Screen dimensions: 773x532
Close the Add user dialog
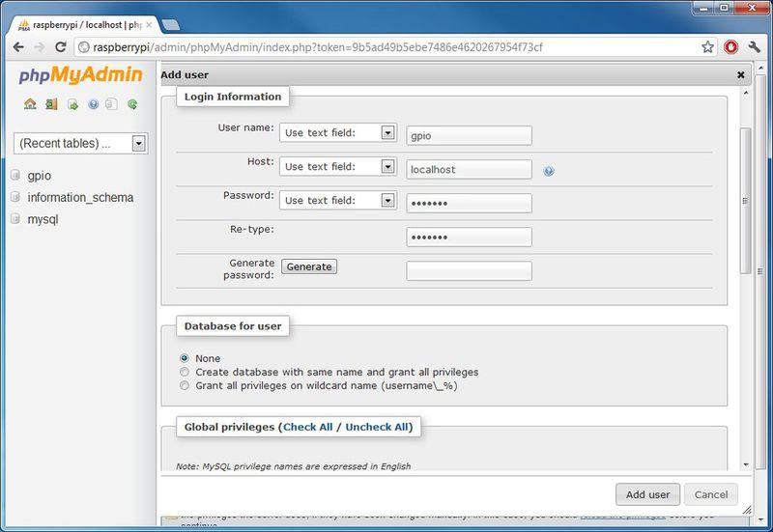(x=740, y=75)
